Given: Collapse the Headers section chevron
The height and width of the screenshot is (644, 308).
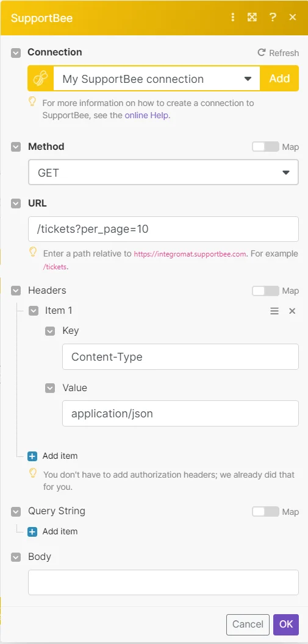Looking at the screenshot, I should click(16, 291).
